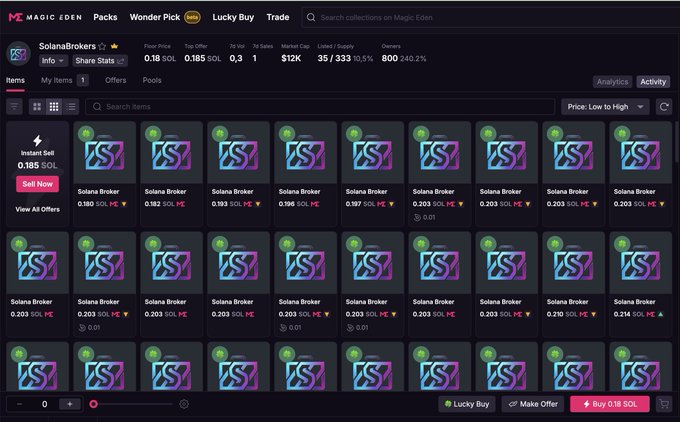Click Lucky Buy clover on 0.196 SOL card
Screen dimensions: 680x422
pos(287,134)
